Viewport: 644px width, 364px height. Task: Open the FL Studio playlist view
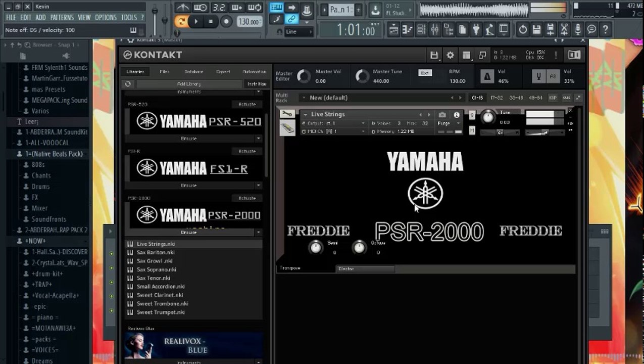(393, 29)
